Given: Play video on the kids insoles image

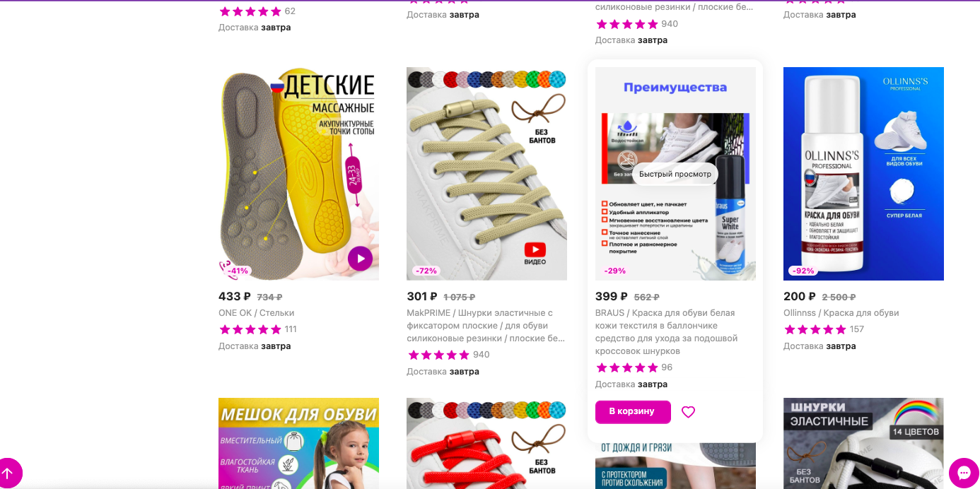Looking at the screenshot, I should (x=360, y=259).
